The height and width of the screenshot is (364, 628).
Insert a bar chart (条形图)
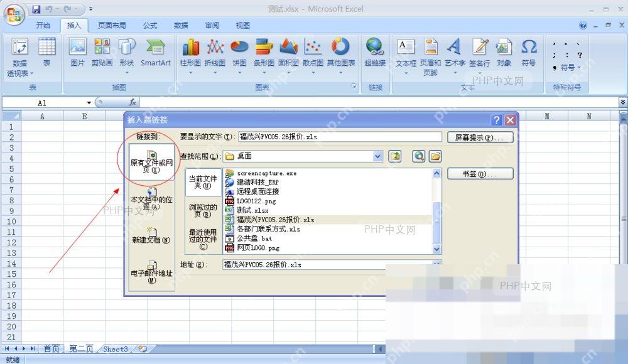click(264, 55)
